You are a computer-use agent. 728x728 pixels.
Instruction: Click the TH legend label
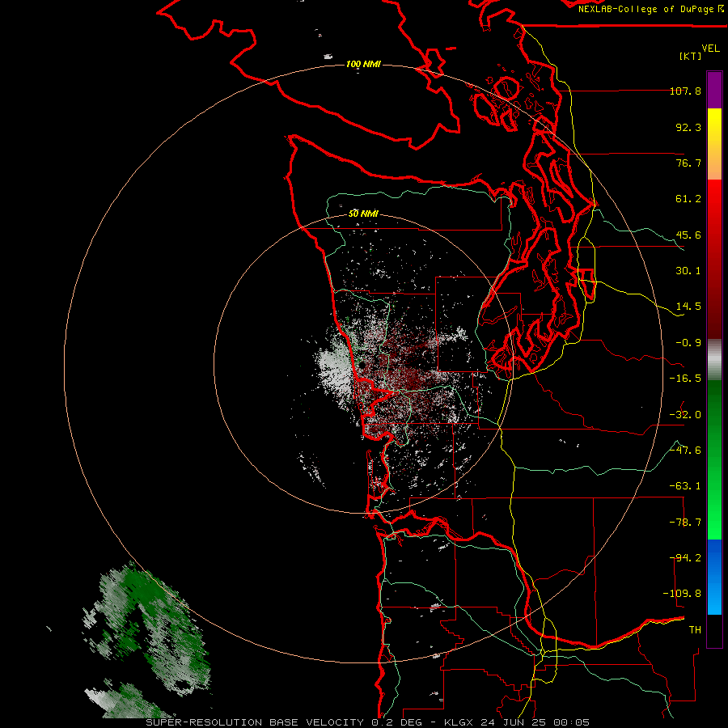pyautogui.click(x=695, y=630)
